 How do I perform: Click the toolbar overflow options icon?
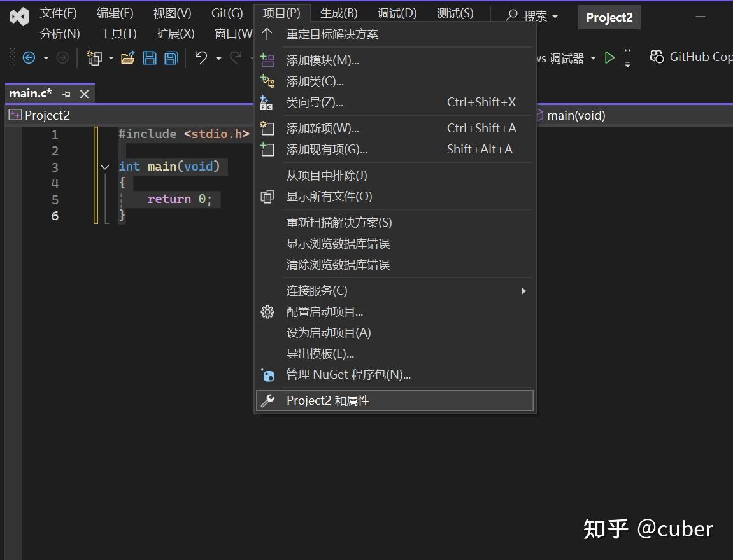click(x=627, y=58)
